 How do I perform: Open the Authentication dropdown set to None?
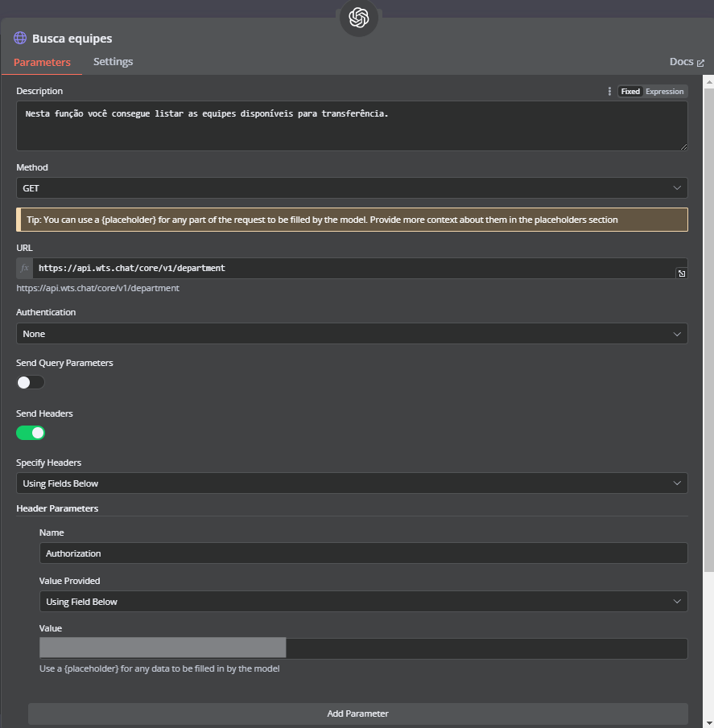(352, 333)
